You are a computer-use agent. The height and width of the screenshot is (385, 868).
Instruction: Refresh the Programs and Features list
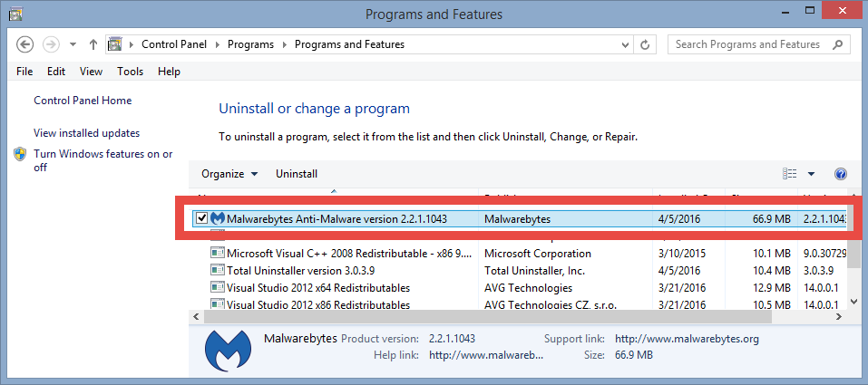[x=644, y=44]
